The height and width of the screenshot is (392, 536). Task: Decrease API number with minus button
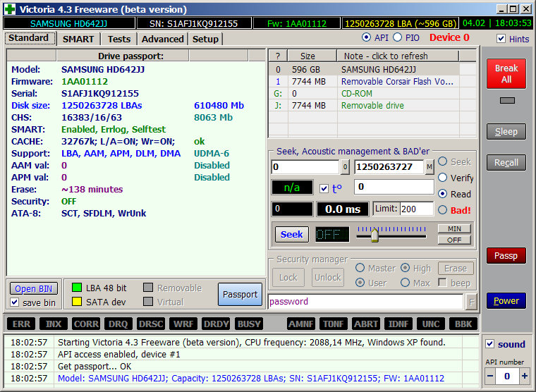tap(490, 376)
